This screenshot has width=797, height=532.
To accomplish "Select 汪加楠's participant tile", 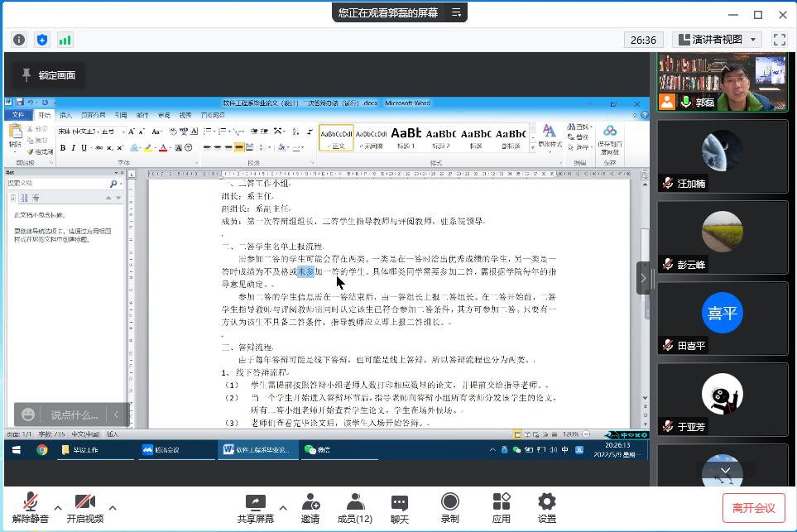I will coord(723,156).
